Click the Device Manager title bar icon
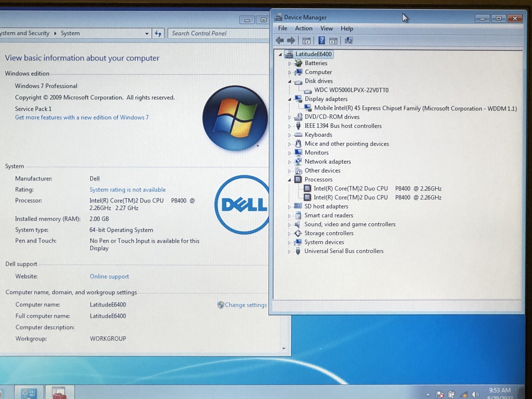Screen dimensions: 532x399 click(x=278, y=17)
